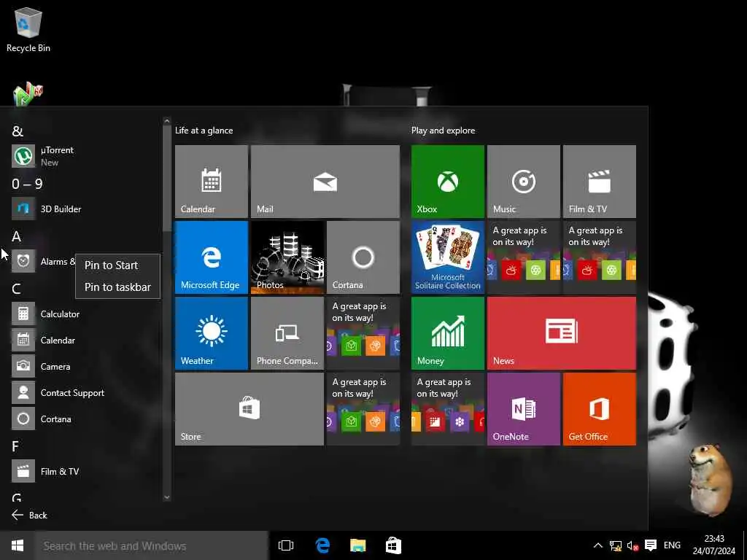Click the 'C' letter group header
Image resolution: width=747 pixels, height=560 pixels.
pyautogui.click(x=16, y=289)
